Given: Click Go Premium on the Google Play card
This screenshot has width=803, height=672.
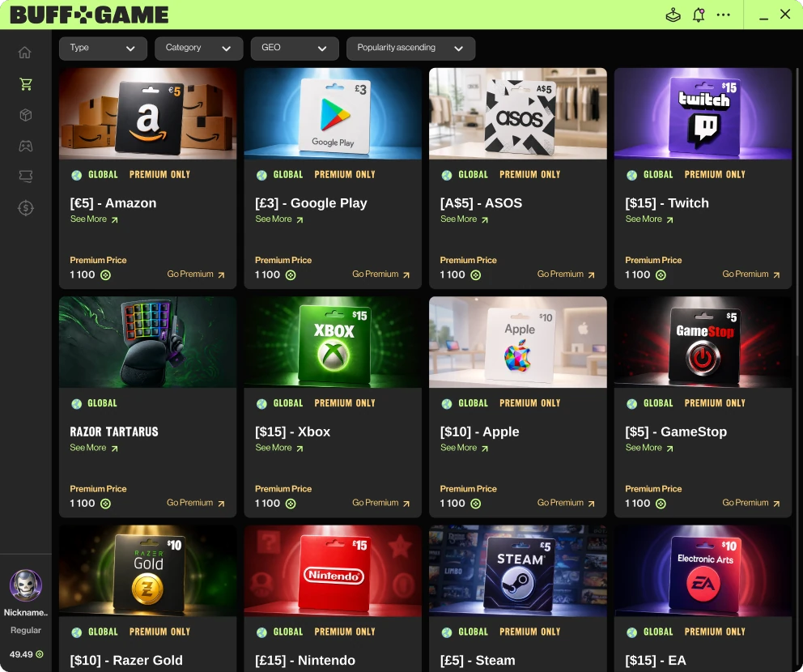Looking at the screenshot, I should coord(381,274).
